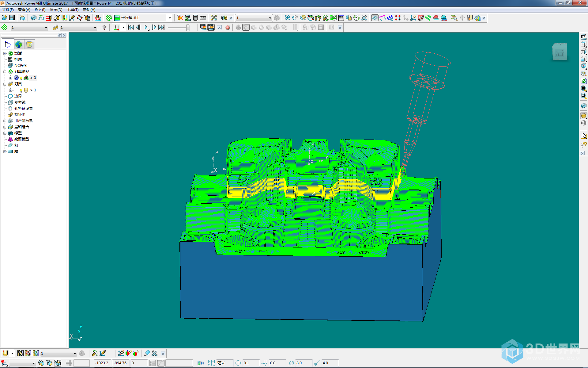Open the 文件(F) menu
This screenshot has height=368, width=588.
point(8,10)
